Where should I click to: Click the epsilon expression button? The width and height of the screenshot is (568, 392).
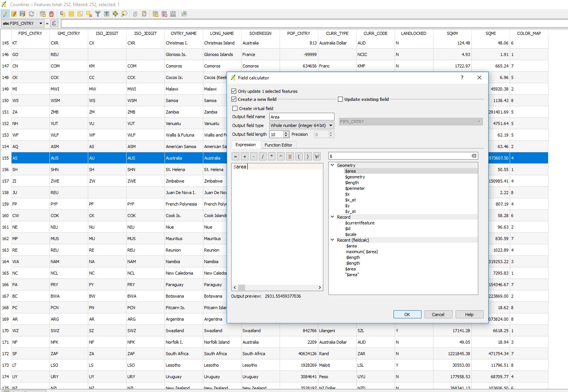click(54, 23)
